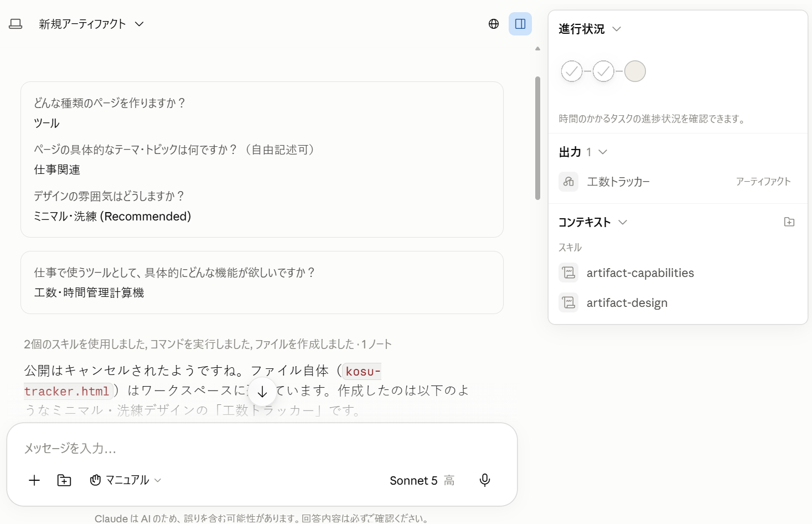Click the scroll-up arrow above the scrollbar
The width and height of the screenshot is (812, 524).
pos(537,49)
